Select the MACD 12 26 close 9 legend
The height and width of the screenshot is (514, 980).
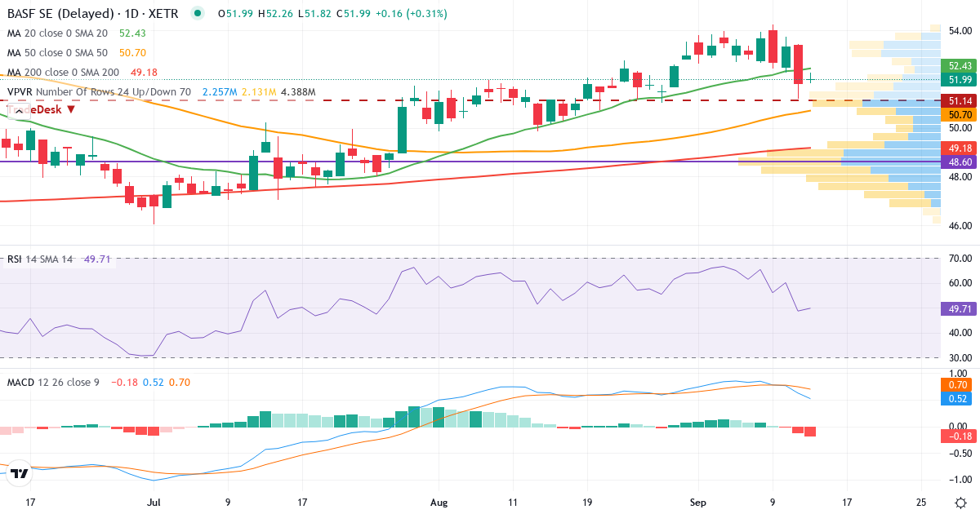tap(53, 382)
